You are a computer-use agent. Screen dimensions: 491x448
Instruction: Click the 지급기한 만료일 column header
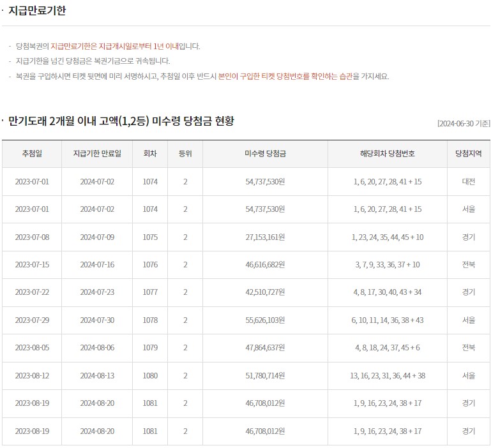click(97, 154)
